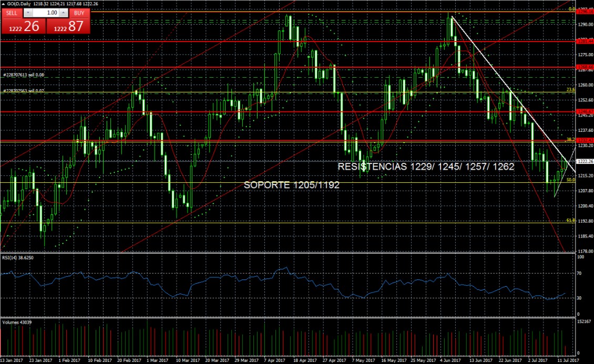Collapse the one-click trading panel triangle
The image size is (594, 364).
point(4,4)
